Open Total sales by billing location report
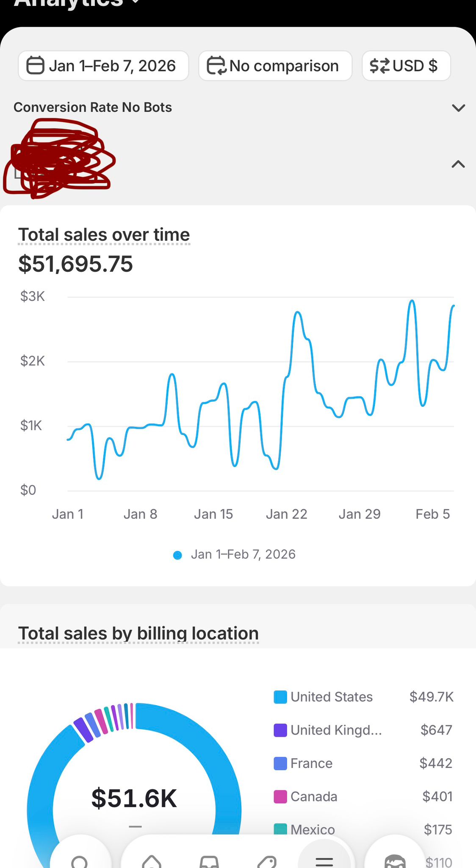The width and height of the screenshot is (476, 868). point(138,634)
